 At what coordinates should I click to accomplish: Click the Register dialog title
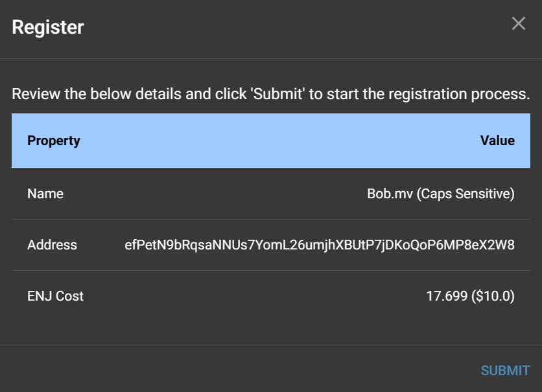[x=48, y=27]
